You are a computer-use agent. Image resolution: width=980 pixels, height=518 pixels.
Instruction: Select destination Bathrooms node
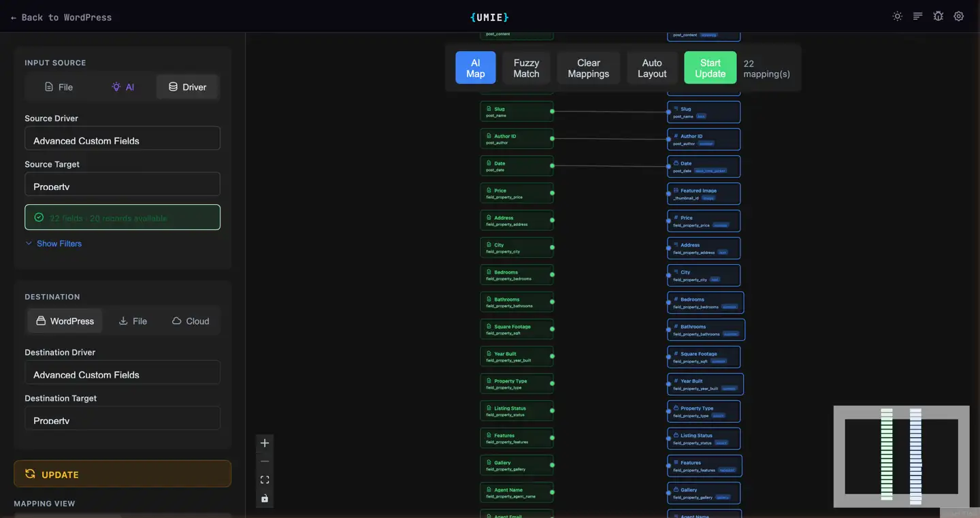pyautogui.click(x=706, y=330)
